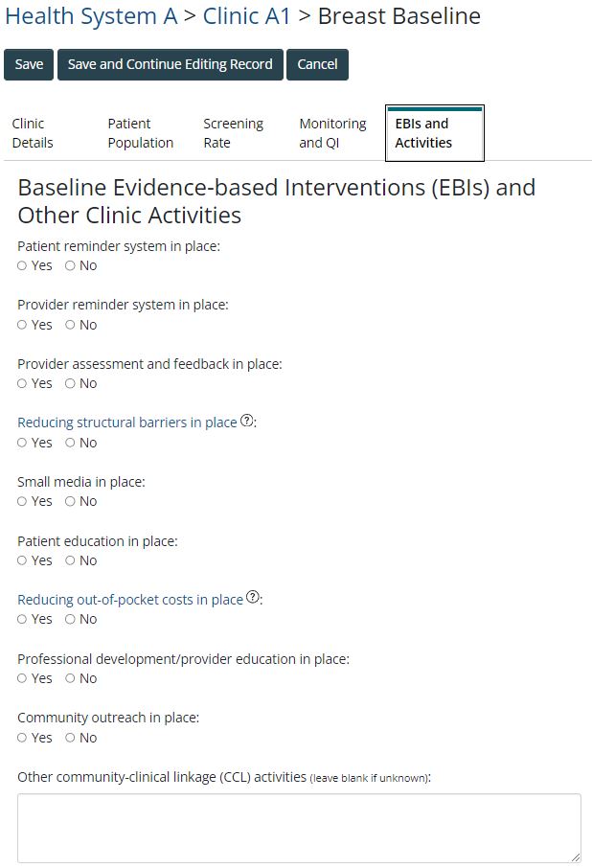Screen dimensions: 592x868
Task: Cancel editing the record
Action: tap(317, 64)
